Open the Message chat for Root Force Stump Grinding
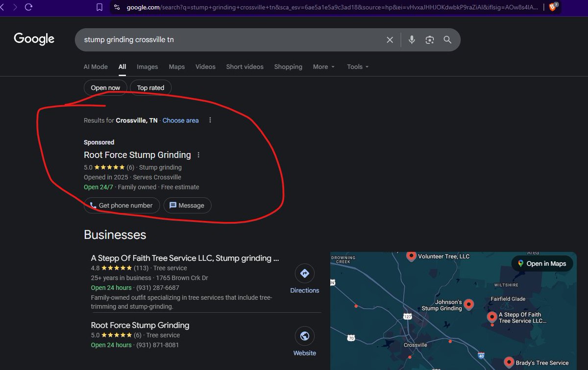 tap(187, 205)
